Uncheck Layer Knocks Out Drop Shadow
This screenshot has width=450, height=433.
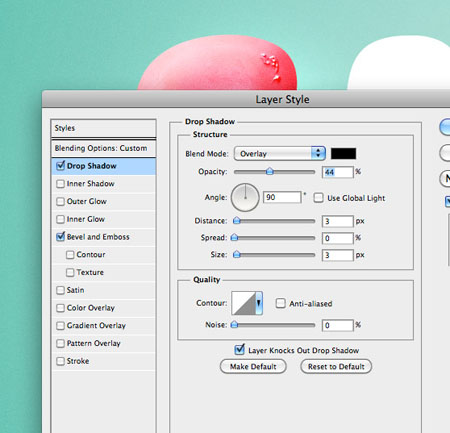tap(239, 350)
